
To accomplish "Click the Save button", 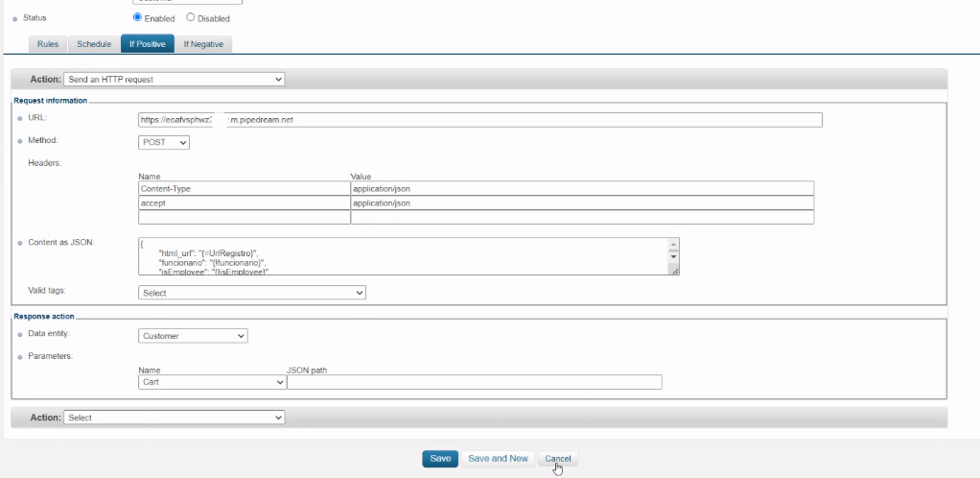I will [x=440, y=459].
